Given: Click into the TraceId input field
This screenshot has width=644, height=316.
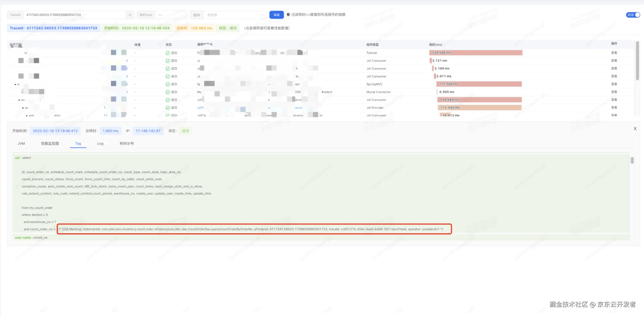Looking at the screenshot, I should coord(75,15).
